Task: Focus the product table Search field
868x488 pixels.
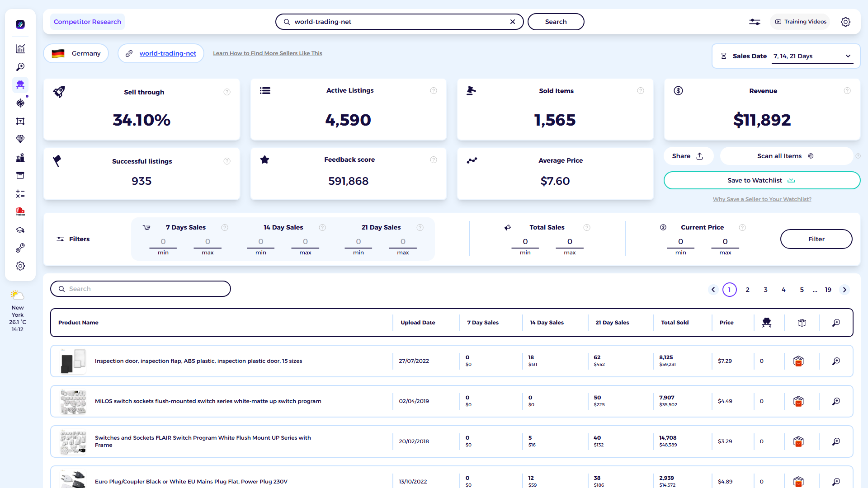Action: click(x=141, y=289)
